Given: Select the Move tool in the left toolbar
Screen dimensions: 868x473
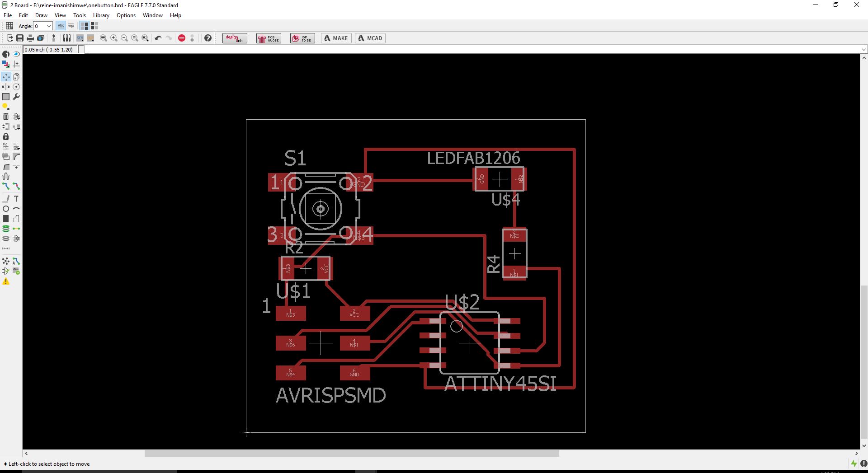Looking at the screenshot, I should pyautogui.click(x=6, y=77).
